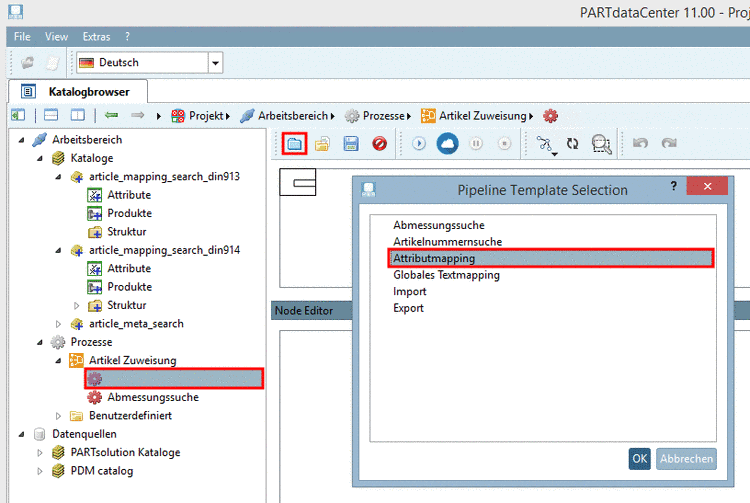
Task: Collapse article_mapping_search_din914 node
Action: tap(58, 250)
